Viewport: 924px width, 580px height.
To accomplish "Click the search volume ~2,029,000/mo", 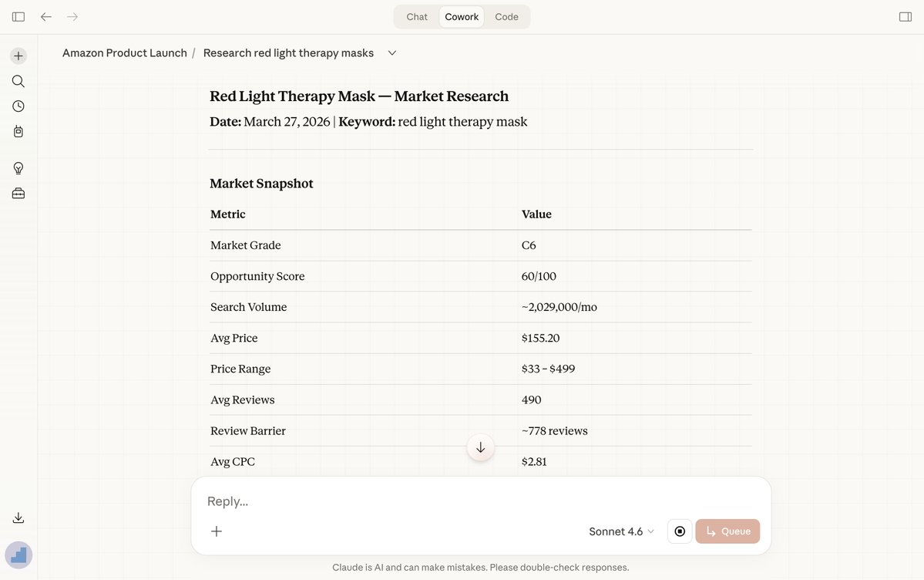I will coord(559,308).
